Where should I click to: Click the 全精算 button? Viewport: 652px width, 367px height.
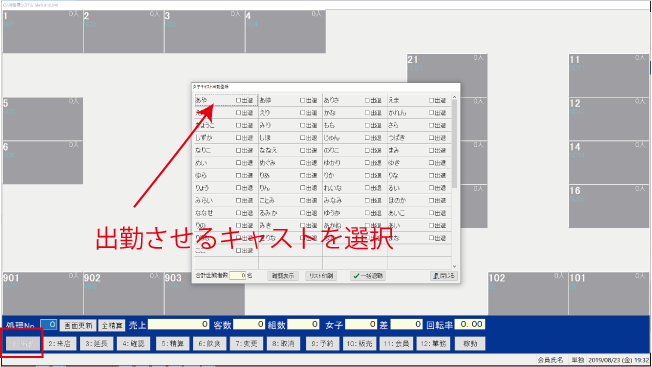pyautogui.click(x=112, y=325)
